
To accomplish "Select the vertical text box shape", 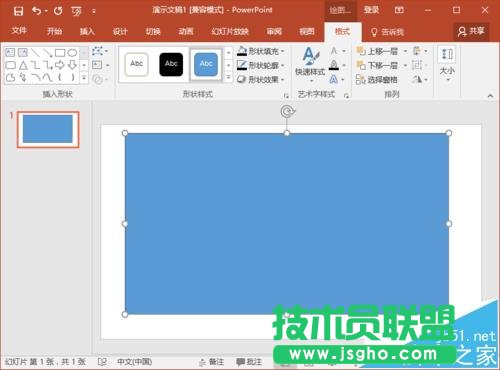I will 23,52.
